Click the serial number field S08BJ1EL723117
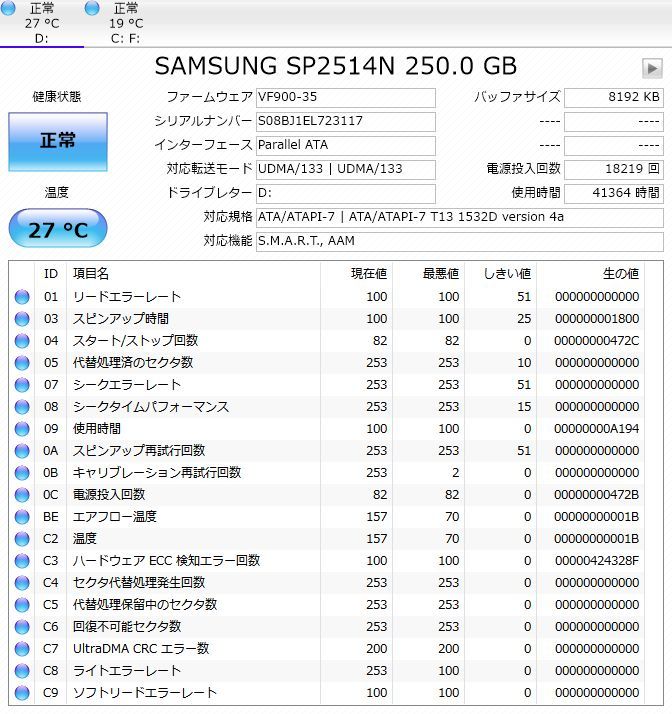The width and height of the screenshot is (672, 714). (x=346, y=122)
